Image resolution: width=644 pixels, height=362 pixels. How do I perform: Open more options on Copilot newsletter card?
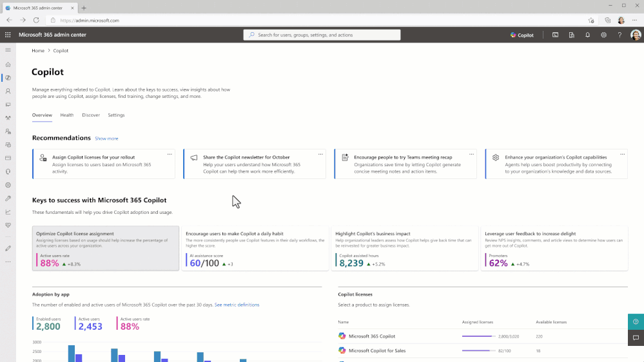point(320,155)
